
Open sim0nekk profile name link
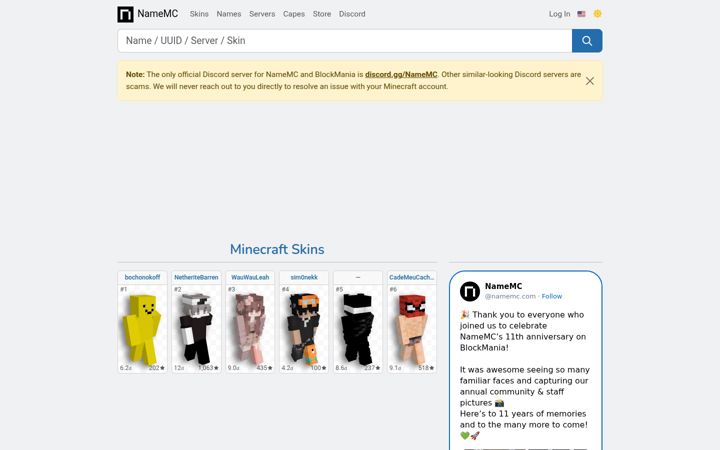(x=304, y=277)
